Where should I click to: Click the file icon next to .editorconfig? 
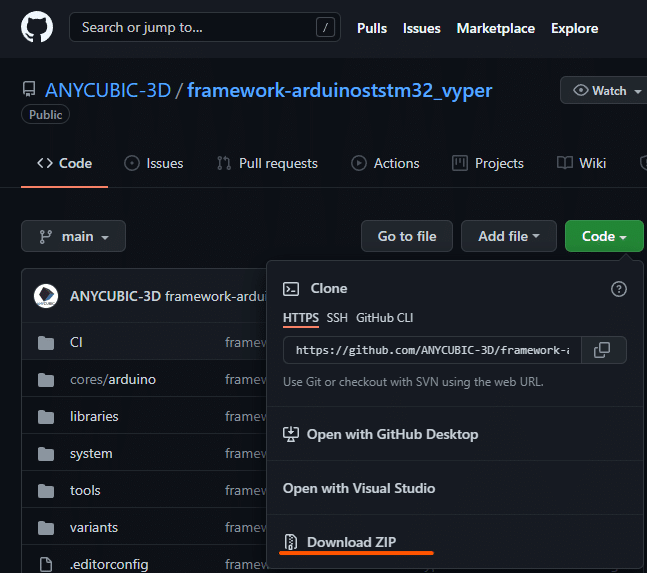pos(46,564)
